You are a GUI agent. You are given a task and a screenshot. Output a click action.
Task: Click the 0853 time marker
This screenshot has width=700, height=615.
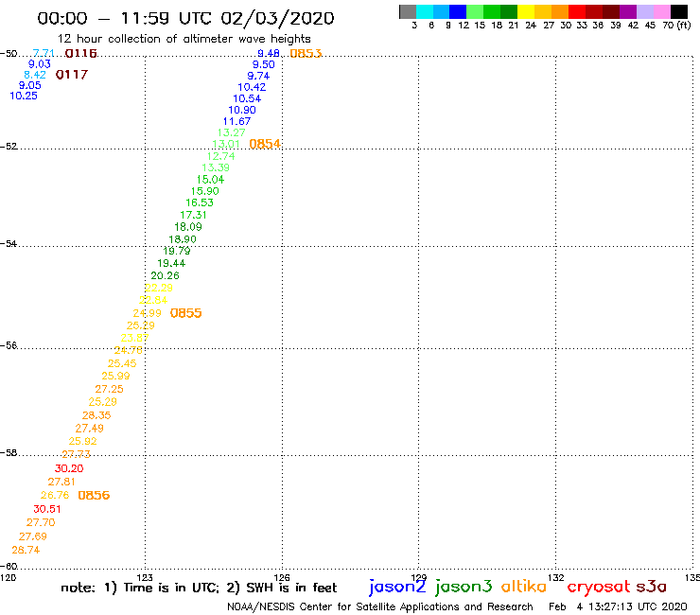[x=306, y=54]
